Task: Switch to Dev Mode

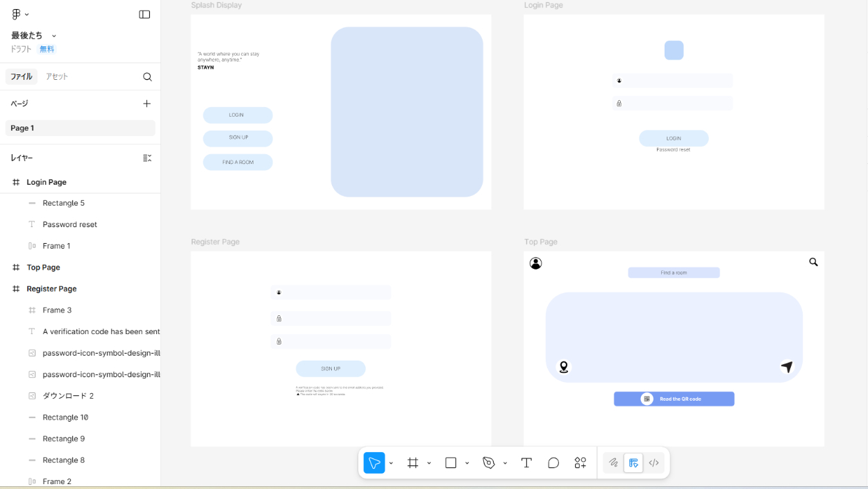Action: click(653, 463)
